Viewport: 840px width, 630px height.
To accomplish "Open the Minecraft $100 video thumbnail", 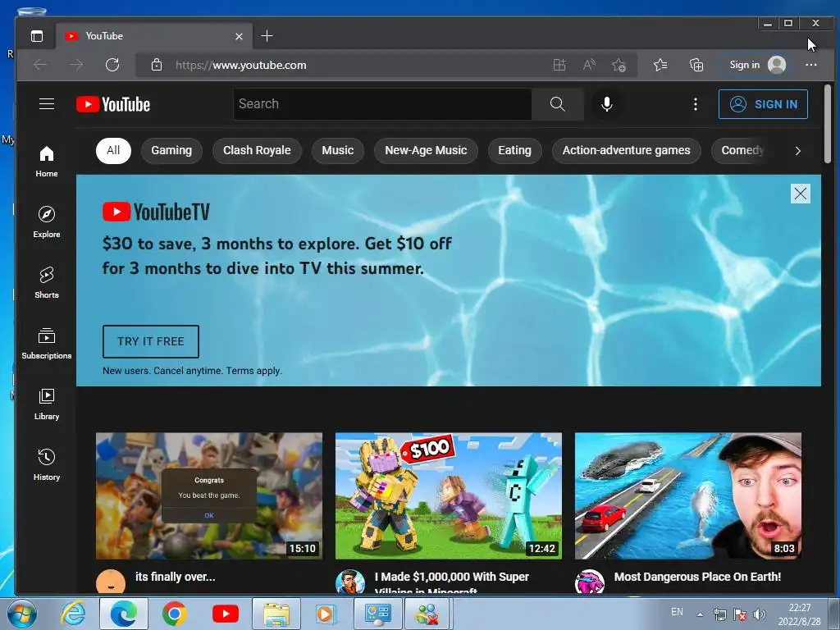I will 449,496.
